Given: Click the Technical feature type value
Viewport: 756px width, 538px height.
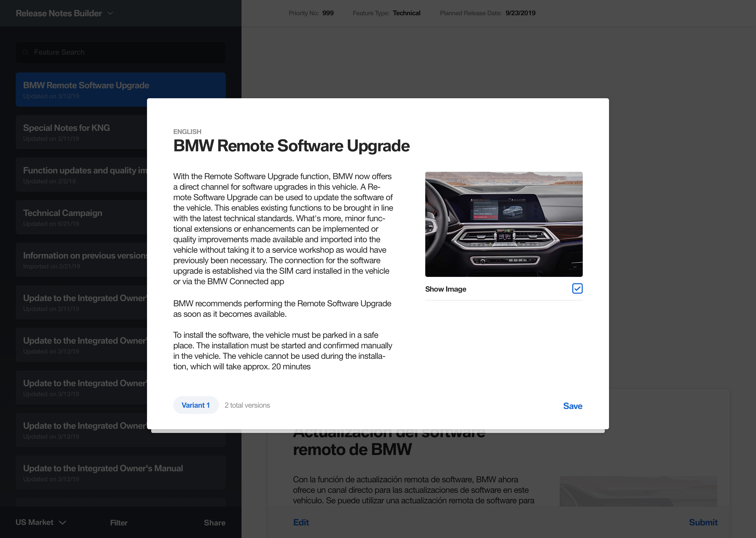Looking at the screenshot, I should [406, 13].
